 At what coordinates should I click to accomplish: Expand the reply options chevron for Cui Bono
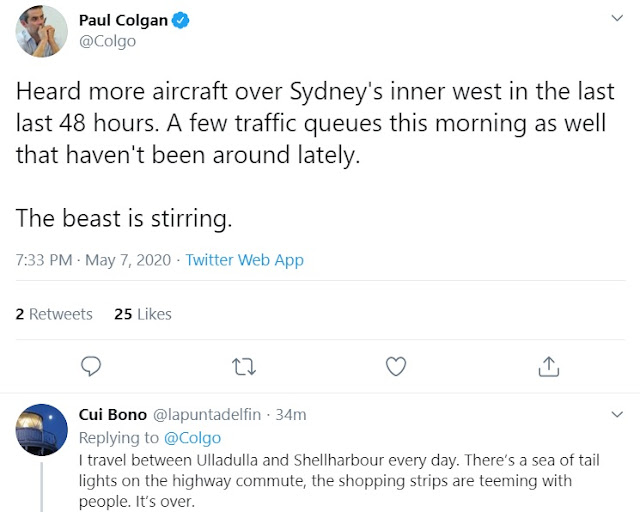[617, 413]
